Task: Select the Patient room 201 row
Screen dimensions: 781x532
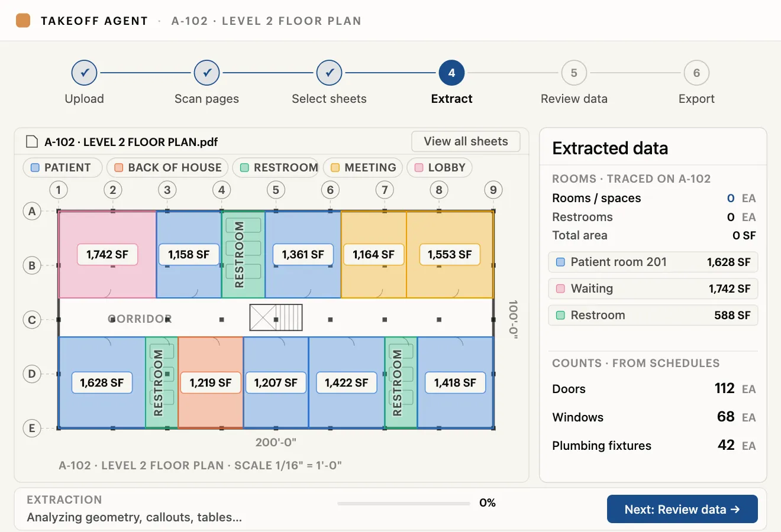Action: pyautogui.click(x=653, y=262)
